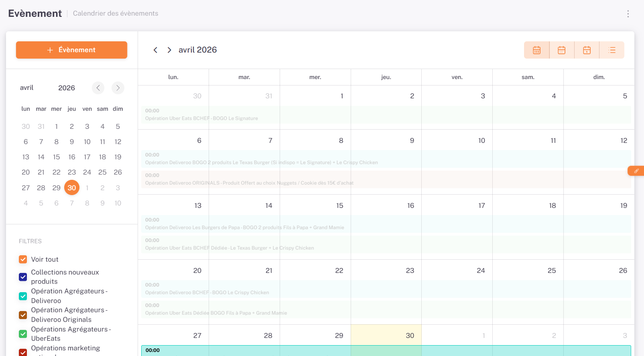This screenshot has height=356, width=644.
Task: Click mini calendar next month arrow
Action: (118, 88)
